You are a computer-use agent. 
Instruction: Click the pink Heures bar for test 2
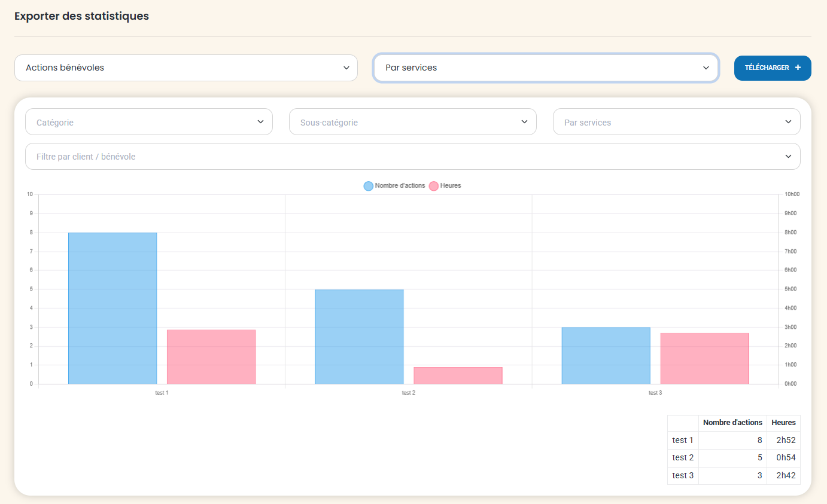[x=458, y=375]
